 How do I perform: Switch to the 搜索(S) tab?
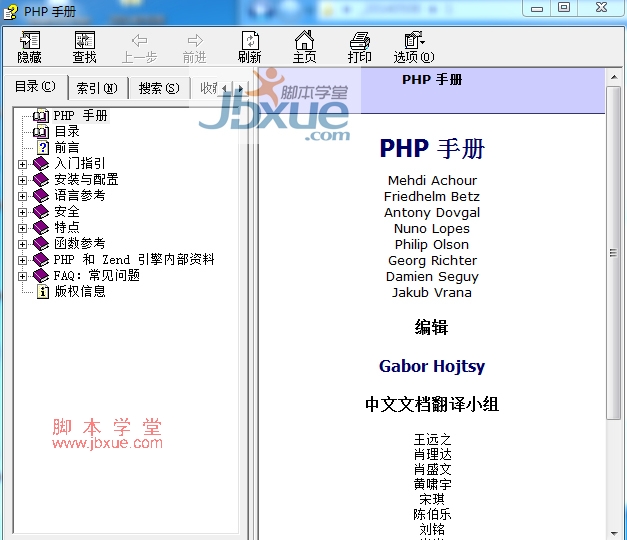point(159,88)
